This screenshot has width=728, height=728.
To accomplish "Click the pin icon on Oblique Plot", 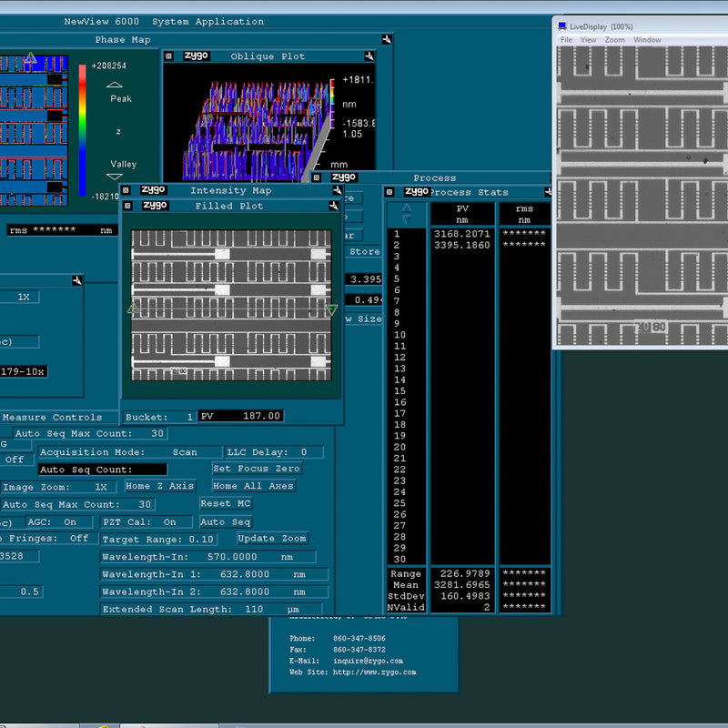I will click(369, 56).
